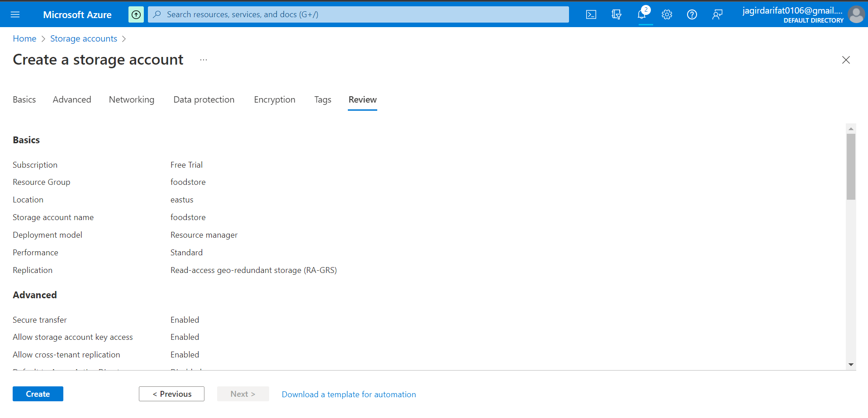Open the ellipsis menu beside the page title

[x=203, y=59]
